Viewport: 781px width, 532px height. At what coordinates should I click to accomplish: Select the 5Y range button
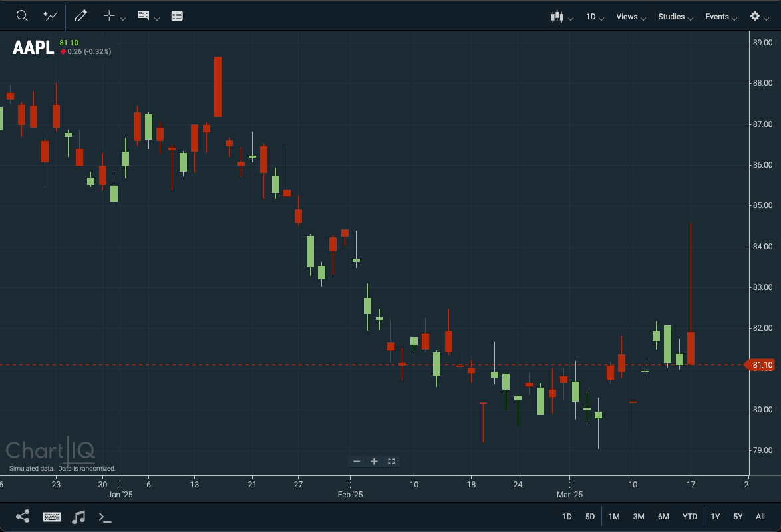click(738, 517)
